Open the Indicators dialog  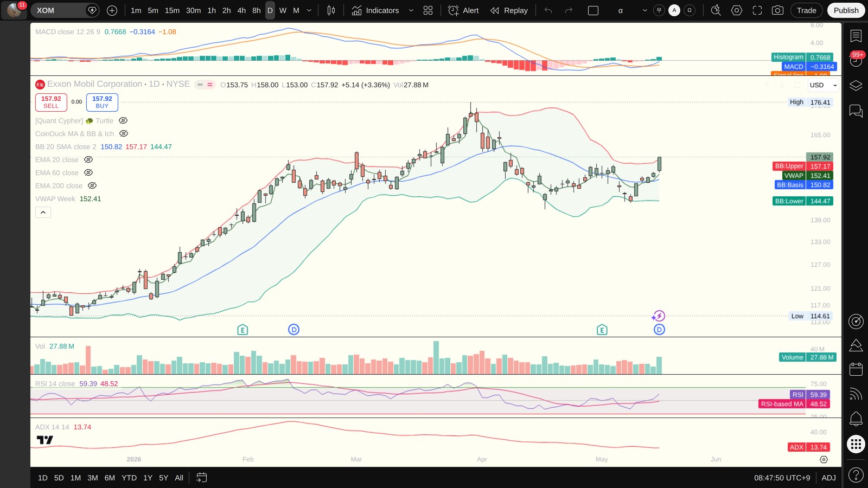click(x=375, y=10)
